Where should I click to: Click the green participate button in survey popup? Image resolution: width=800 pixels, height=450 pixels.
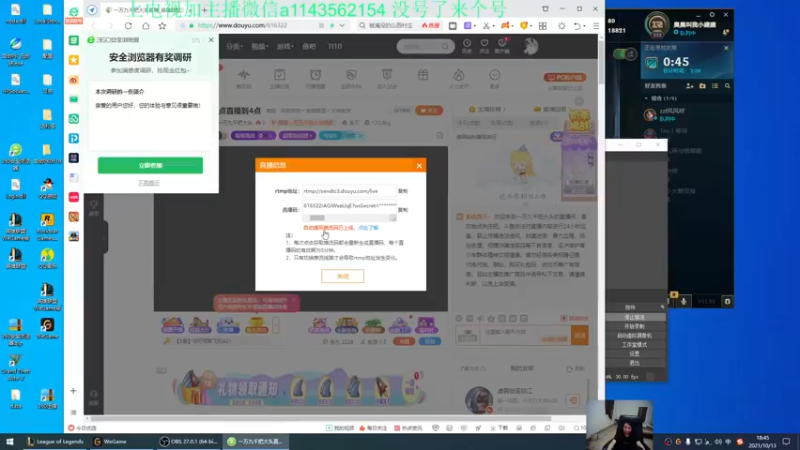[150, 165]
